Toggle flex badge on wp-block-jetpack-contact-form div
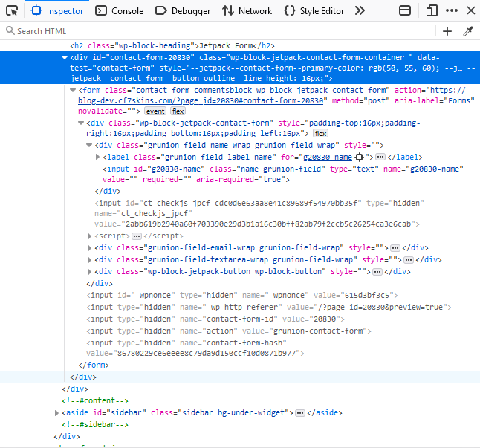 pos(320,132)
